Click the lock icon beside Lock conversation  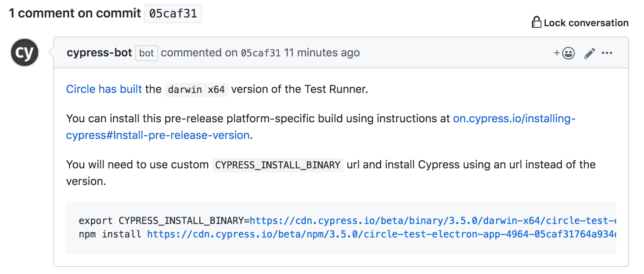536,22
